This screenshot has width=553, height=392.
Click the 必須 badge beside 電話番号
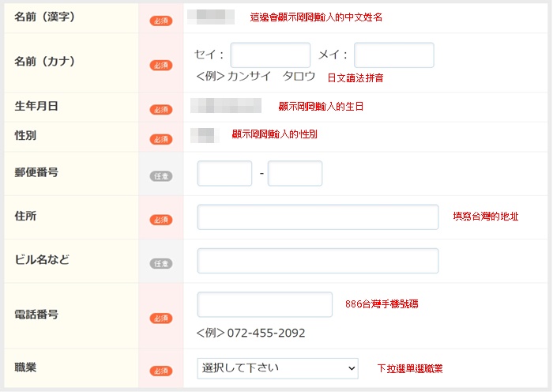tap(161, 318)
